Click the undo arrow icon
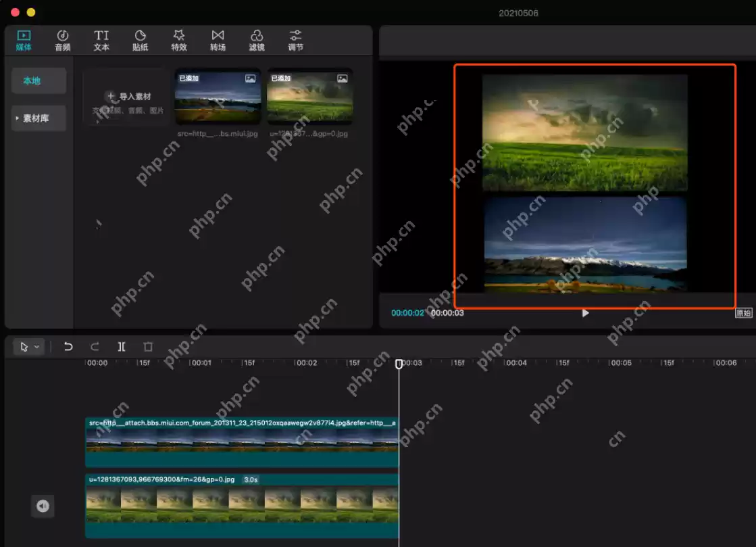Viewport: 756px width, 547px height. [68, 346]
